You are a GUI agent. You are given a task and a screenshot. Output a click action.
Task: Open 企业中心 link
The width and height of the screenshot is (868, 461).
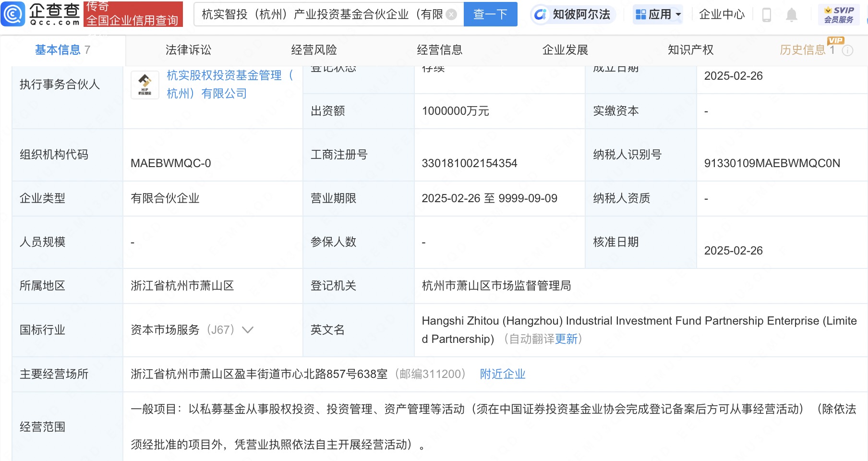pyautogui.click(x=722, y=14)
